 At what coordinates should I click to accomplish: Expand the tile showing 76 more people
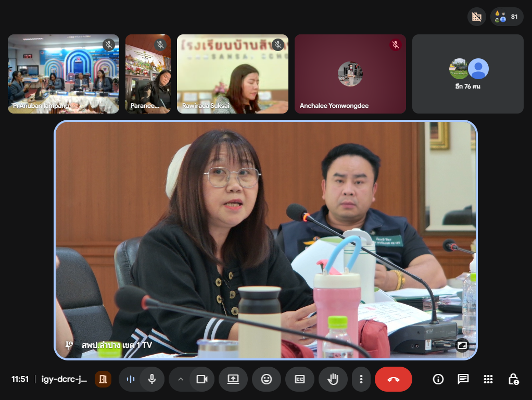[x=467, y=74]
